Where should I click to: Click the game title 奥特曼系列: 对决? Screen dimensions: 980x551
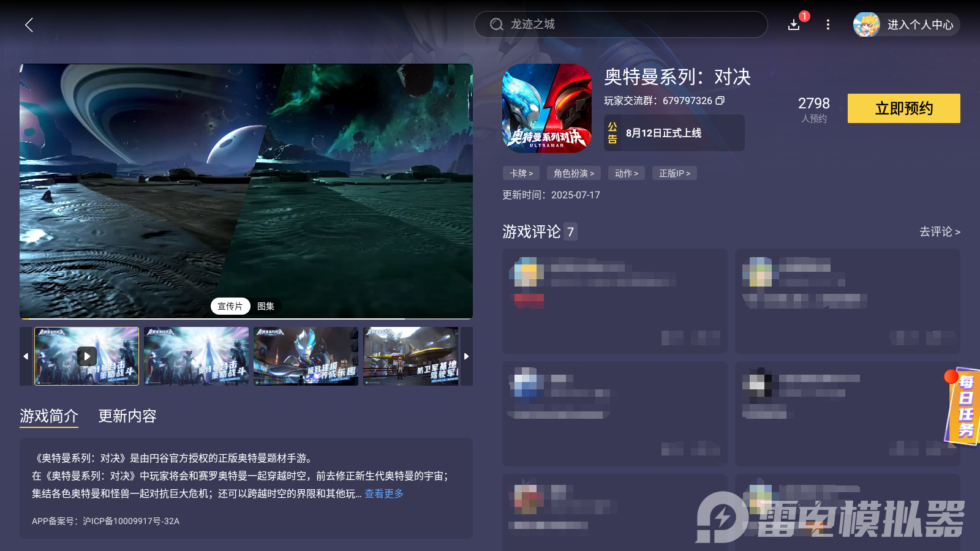tap(677, 77)
